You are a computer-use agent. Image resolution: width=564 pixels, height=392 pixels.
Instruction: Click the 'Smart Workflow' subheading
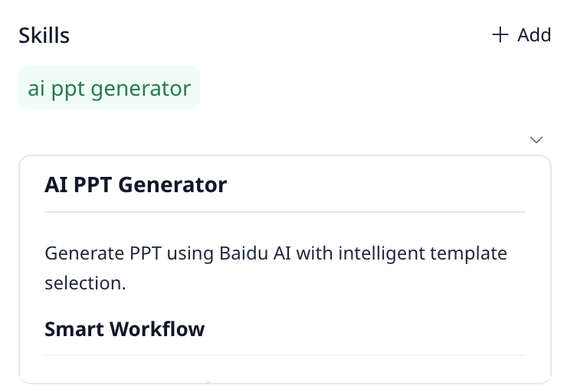(x=125, y=329)
